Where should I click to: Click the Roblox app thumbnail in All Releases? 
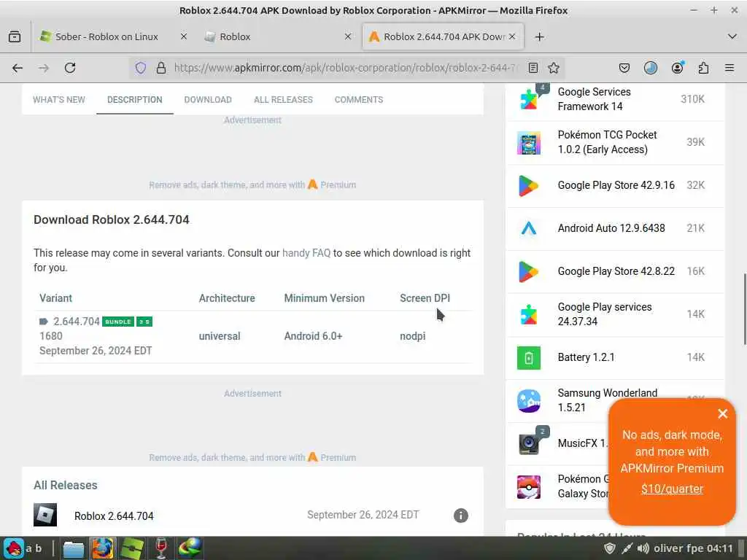coord(45,515)
